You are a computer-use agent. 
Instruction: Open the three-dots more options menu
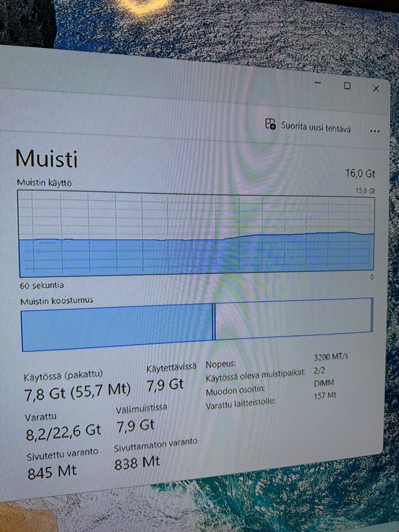point(374,131)
